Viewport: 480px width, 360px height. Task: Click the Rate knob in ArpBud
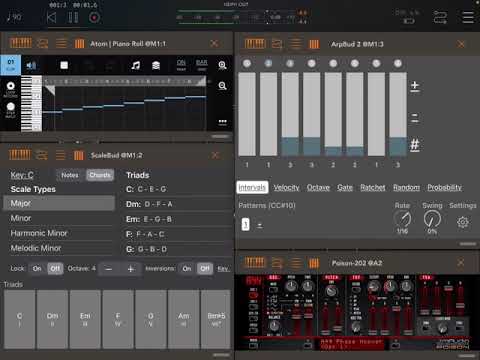point(402,219)
